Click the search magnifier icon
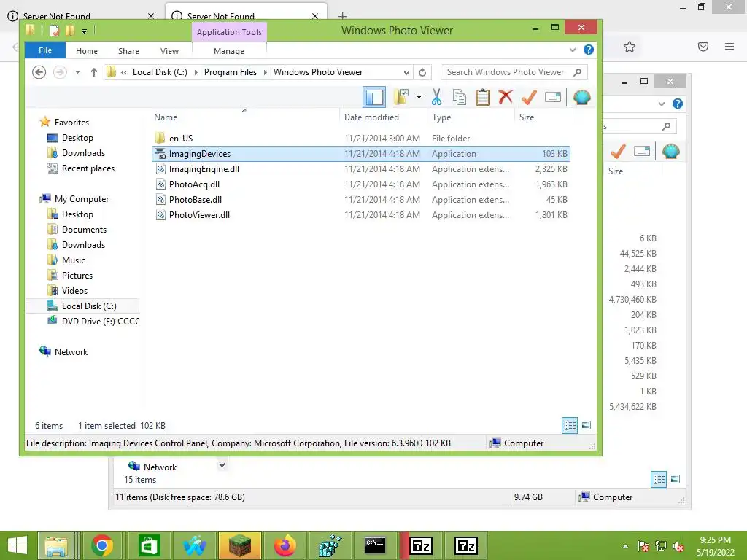Image resolution: width=747 pixels, height=560 pixels. point(578,72)
